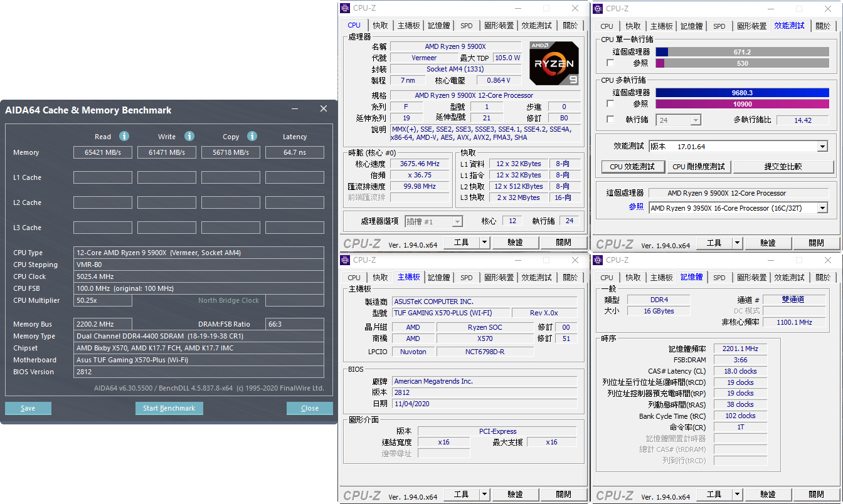Viewport: 843px width, 504px height.
Task: Click reference multi-thread bar showing 10900
Action: pos(742,103)
